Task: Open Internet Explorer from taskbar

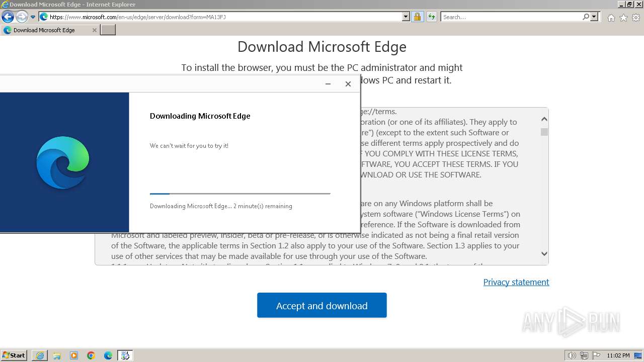Action: 40,355
